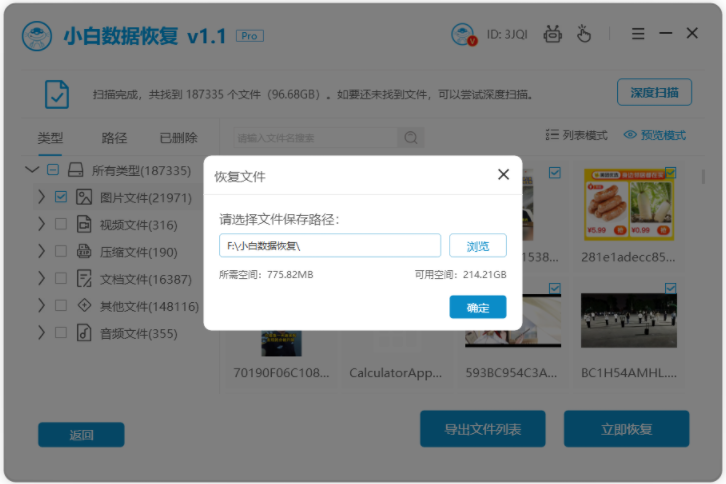726x484 pixels.
Task: Check the 压缩文件 checkbox
Action: [61, 251]
